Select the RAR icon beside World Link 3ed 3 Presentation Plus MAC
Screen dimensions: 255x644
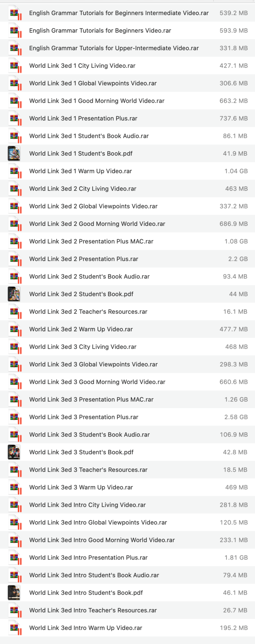tap(14, 399)
